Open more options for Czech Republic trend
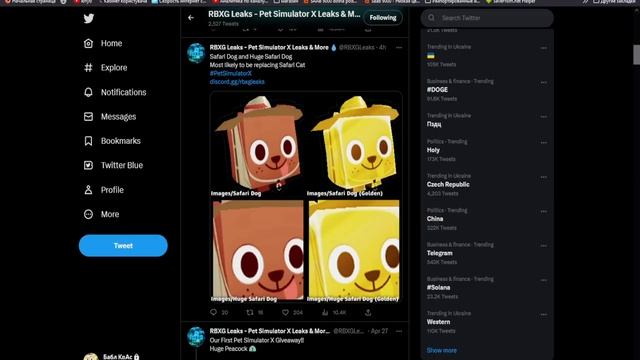 [x=544, y=177]
